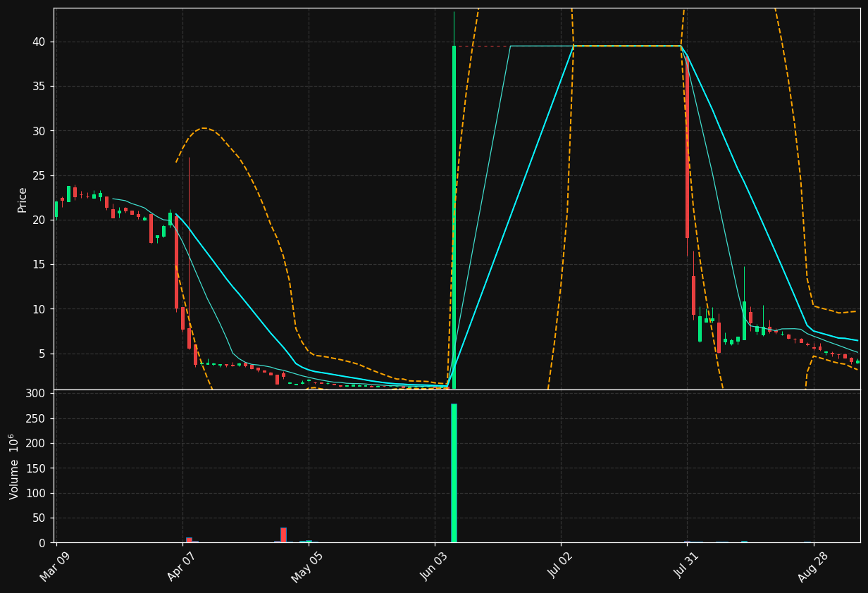This screenshot has height=593, width=868.
Task: Click the price axis value 25
Action: click(38, 175)
